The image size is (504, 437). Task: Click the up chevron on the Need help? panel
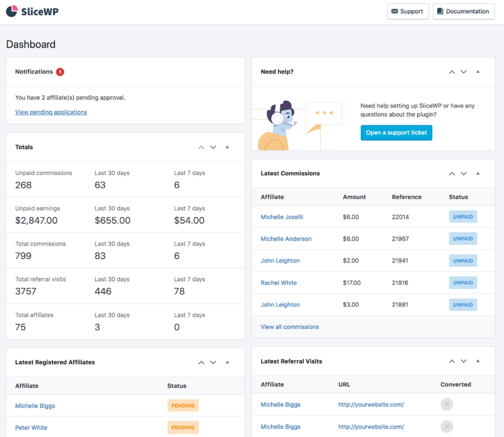click(451, 71)
